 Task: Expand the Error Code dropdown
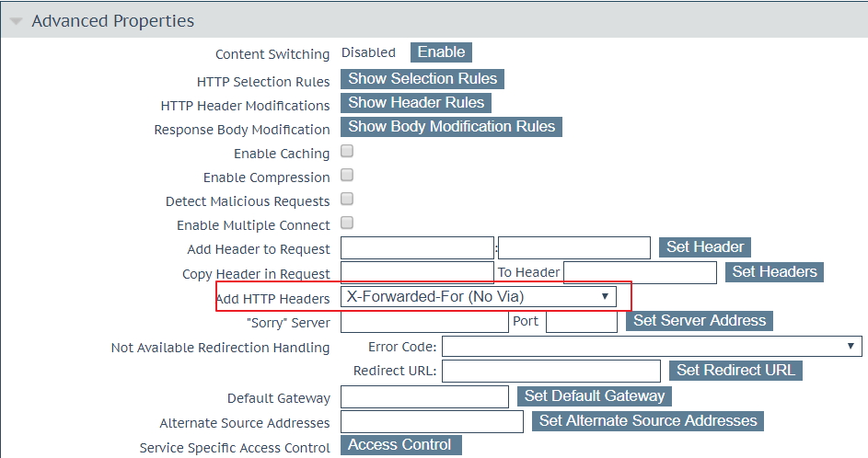coord(651,347)
